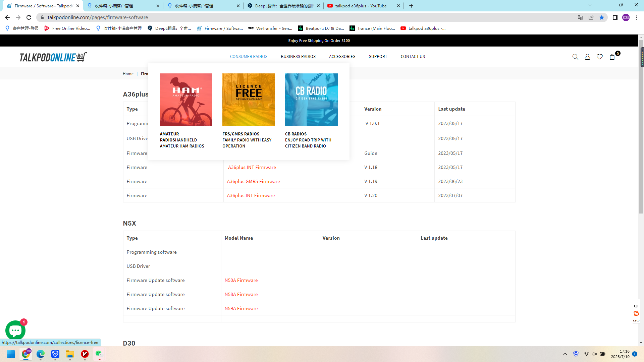Open WeChat from the taskbar
Image resolution: width=644 pixels, height=362 pixels.
(x=99, y=354)
